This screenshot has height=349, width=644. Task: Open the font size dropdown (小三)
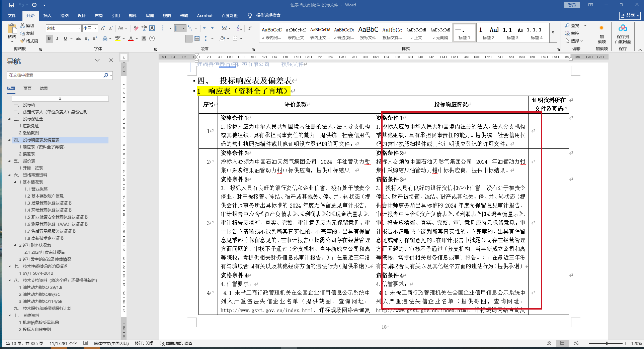(x=95, y=28)
